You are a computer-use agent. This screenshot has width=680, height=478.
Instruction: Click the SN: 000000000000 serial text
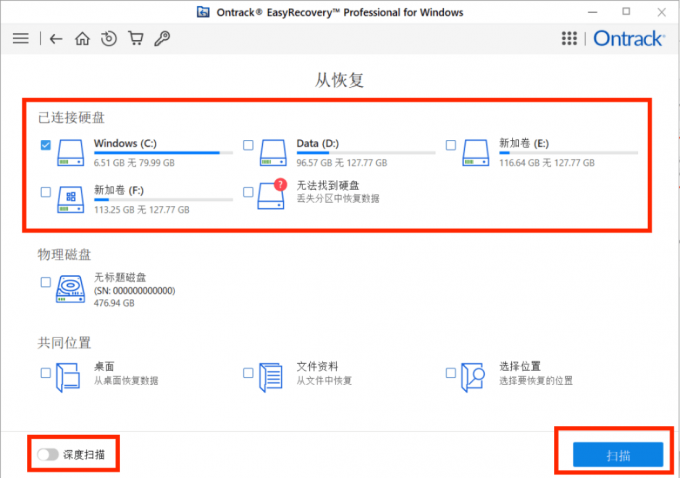[x=134, y=290]
